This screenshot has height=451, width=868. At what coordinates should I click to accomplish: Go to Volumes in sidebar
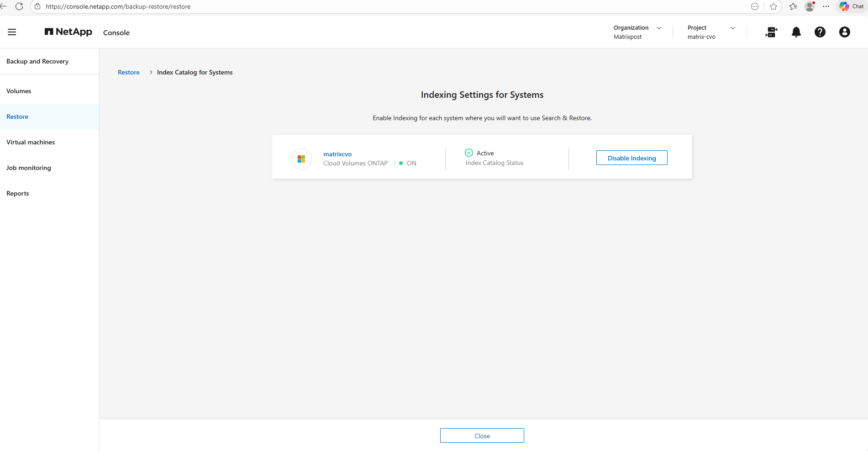tap(19, 91)
